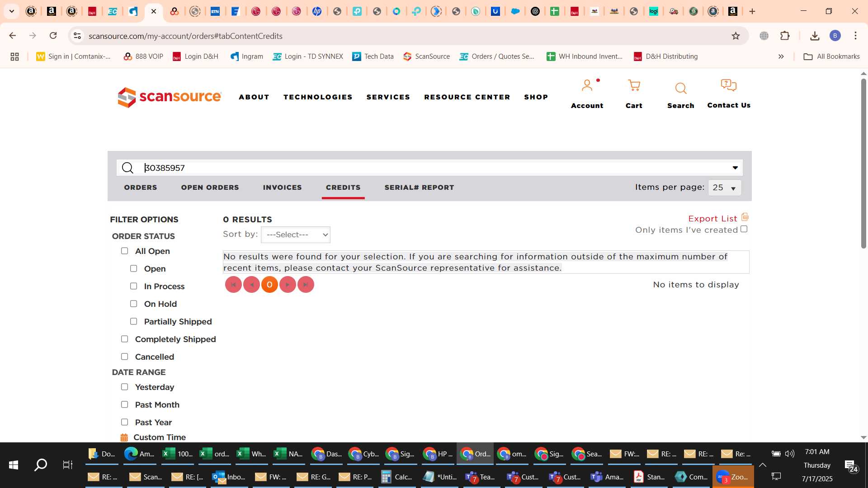
Task: Open Items per page dropdown
Action: (x=725, y=188)
